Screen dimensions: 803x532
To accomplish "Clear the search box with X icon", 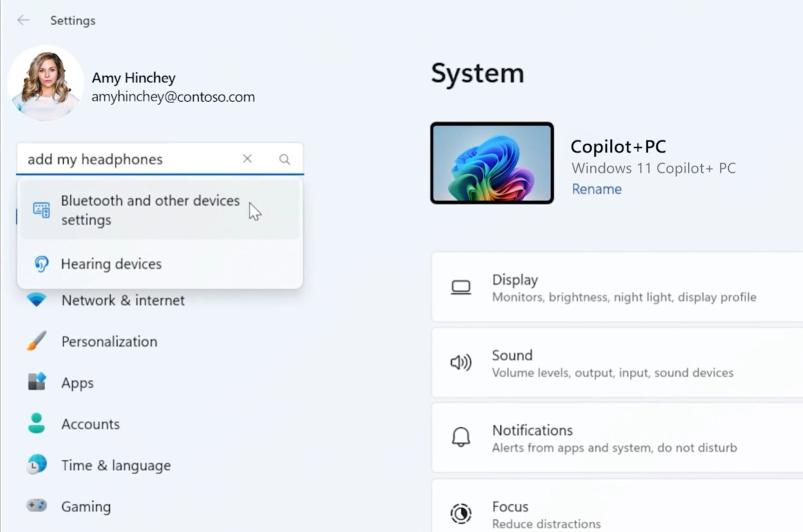I will click(x=247, y=159).
